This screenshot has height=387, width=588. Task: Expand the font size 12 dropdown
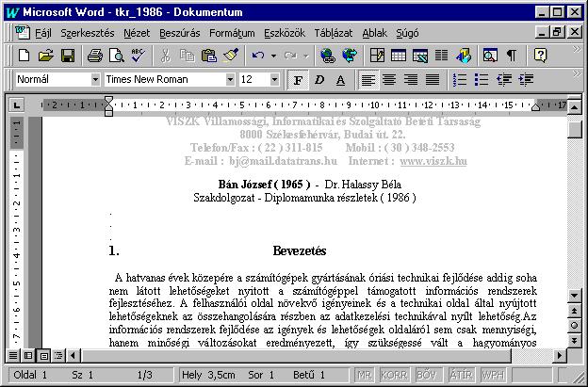tap(274, 79)
